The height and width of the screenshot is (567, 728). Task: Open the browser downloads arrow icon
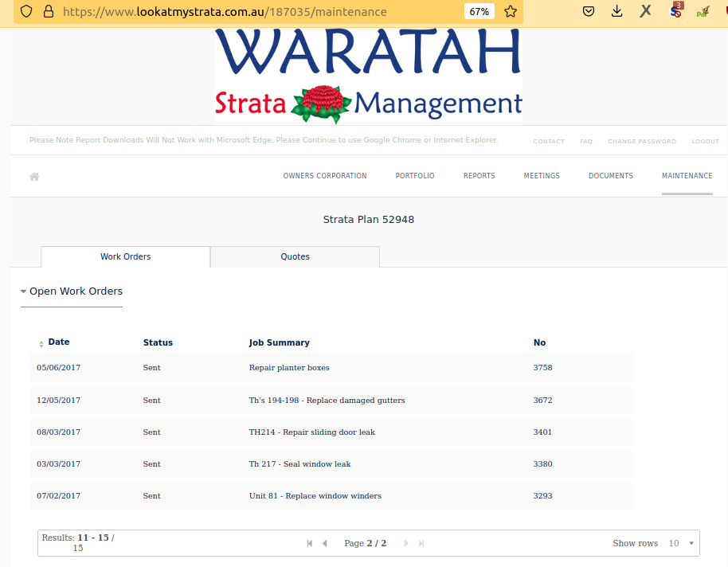pos(616,11)
